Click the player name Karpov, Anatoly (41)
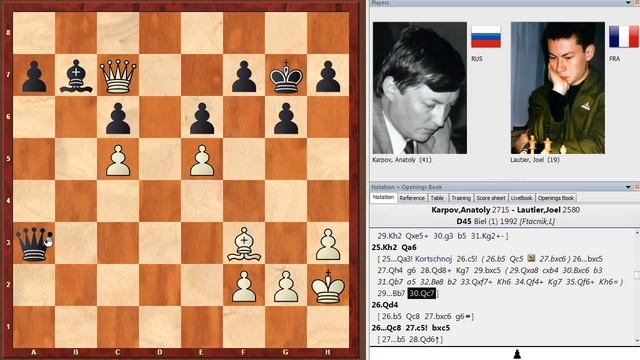 click(402, 160)
